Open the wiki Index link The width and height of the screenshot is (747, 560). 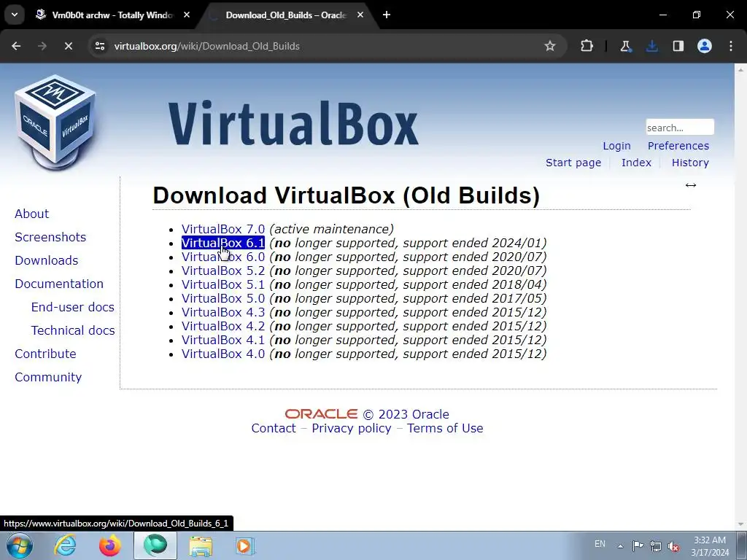636,163
